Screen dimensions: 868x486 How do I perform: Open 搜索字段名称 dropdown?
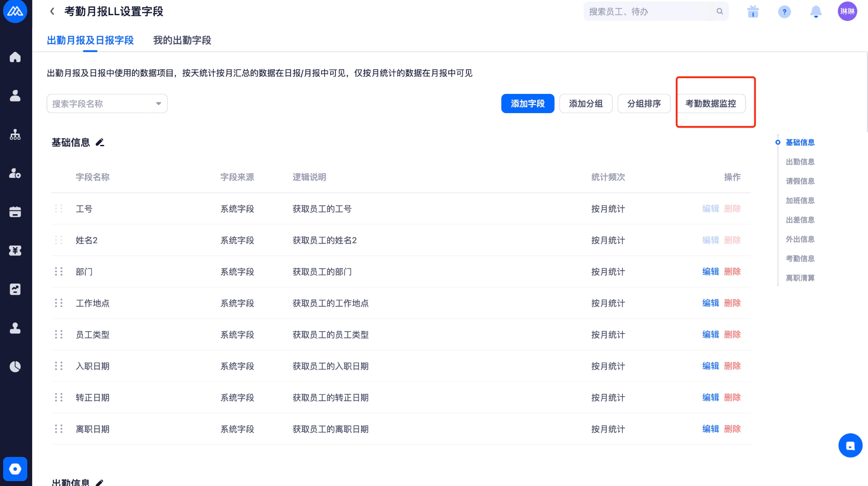107,103
